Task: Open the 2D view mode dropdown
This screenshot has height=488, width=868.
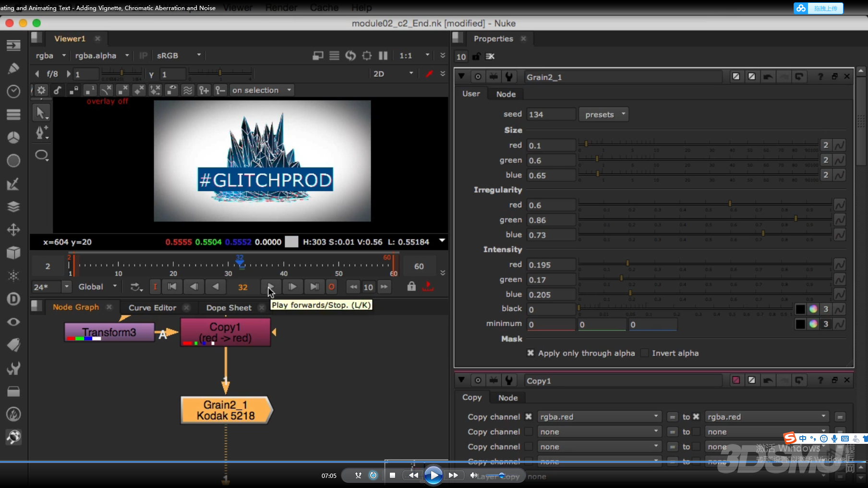Action: click(x=393, y=74)
